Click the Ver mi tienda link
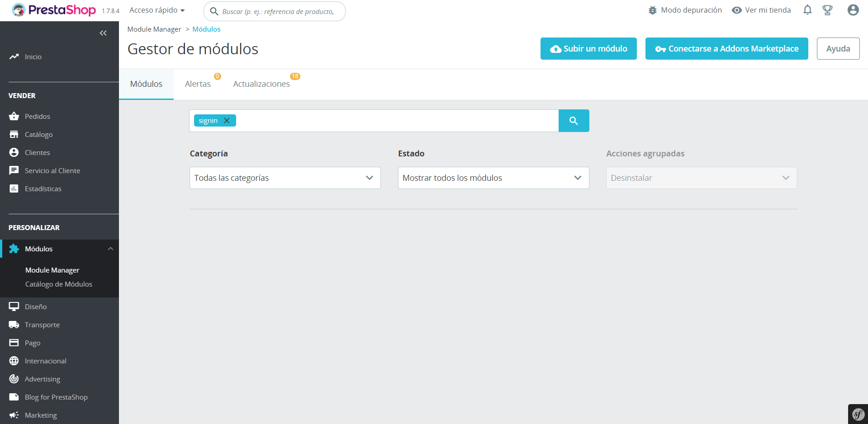The image size is (868, 424). [768, 10]
